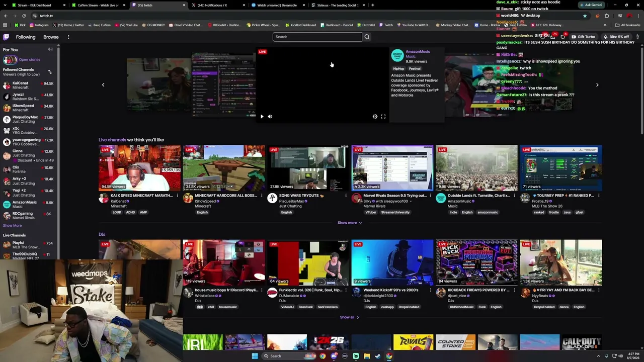Open the Browse tab on Twitch
The image size is (644, 362).
pyautogui.click(x=51, y=37)
